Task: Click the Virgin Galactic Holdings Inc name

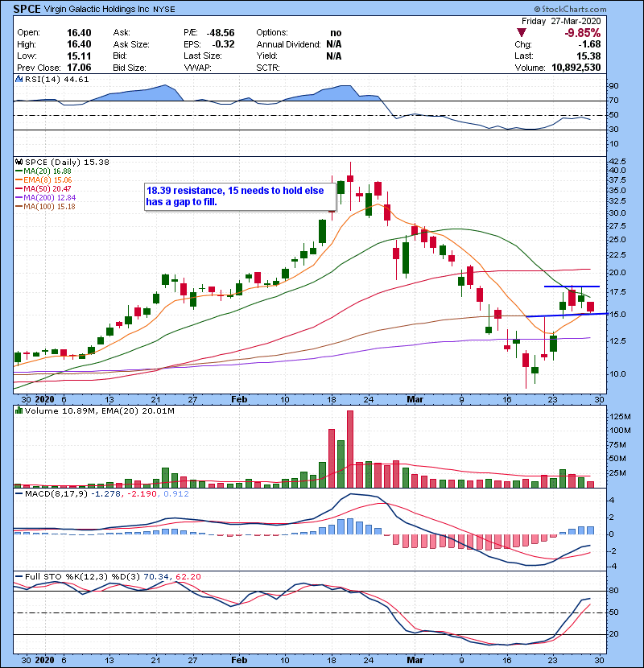Action: coord(97,9)
